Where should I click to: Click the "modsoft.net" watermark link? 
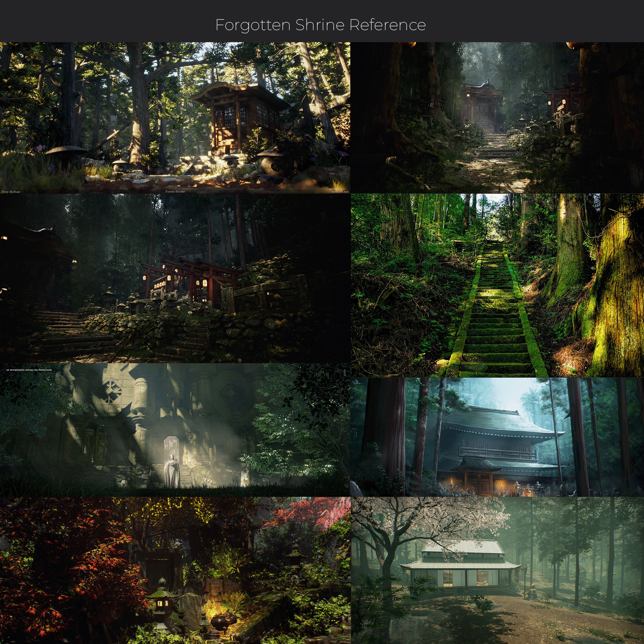tap(340, 192)
